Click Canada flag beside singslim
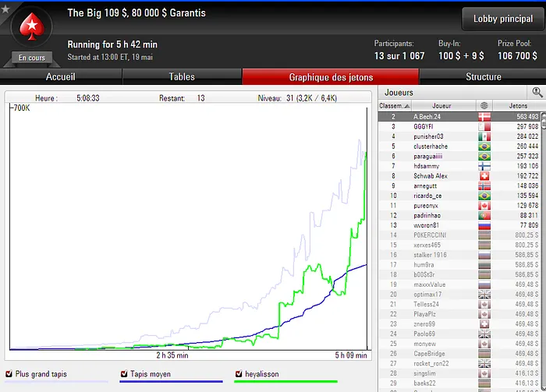Screen dimensions: 546x392 click(484, 373)
